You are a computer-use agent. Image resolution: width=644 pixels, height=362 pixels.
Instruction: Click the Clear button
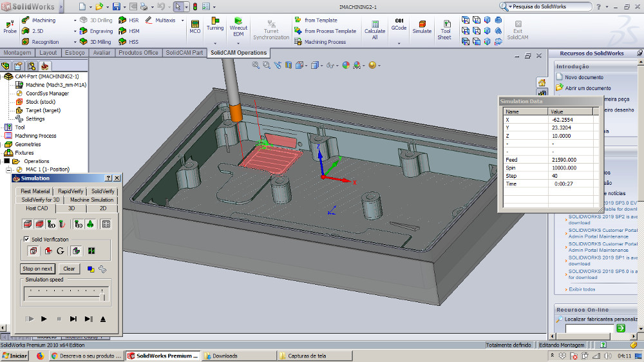click(x=69, y=269)
